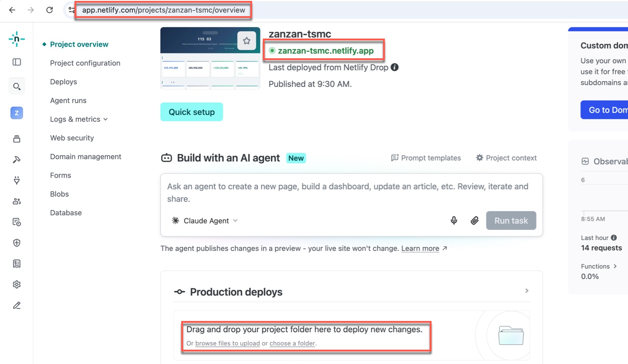Open Prompt templates

[x=426, y=158]
